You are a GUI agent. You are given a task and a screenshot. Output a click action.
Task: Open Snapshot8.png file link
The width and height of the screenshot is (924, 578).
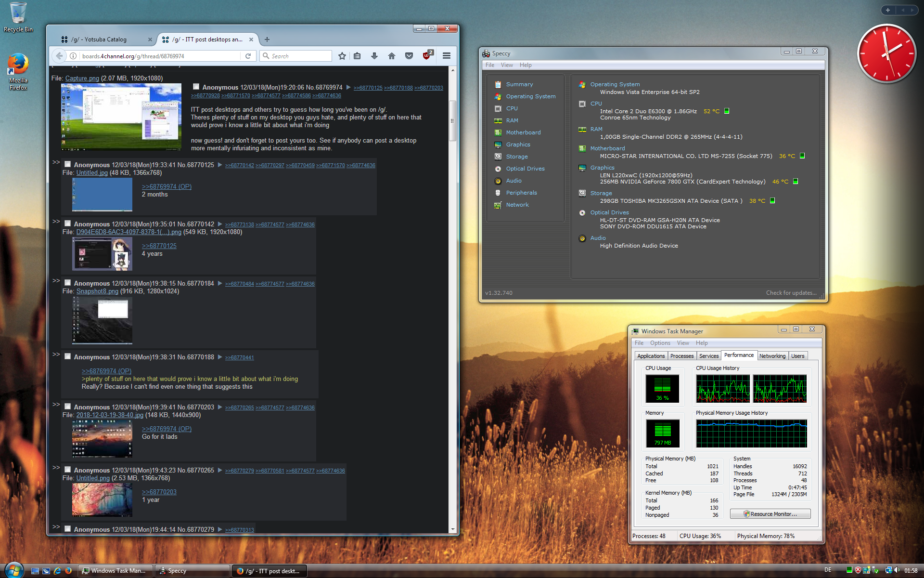pyautogui.click(x=97, y=291)
